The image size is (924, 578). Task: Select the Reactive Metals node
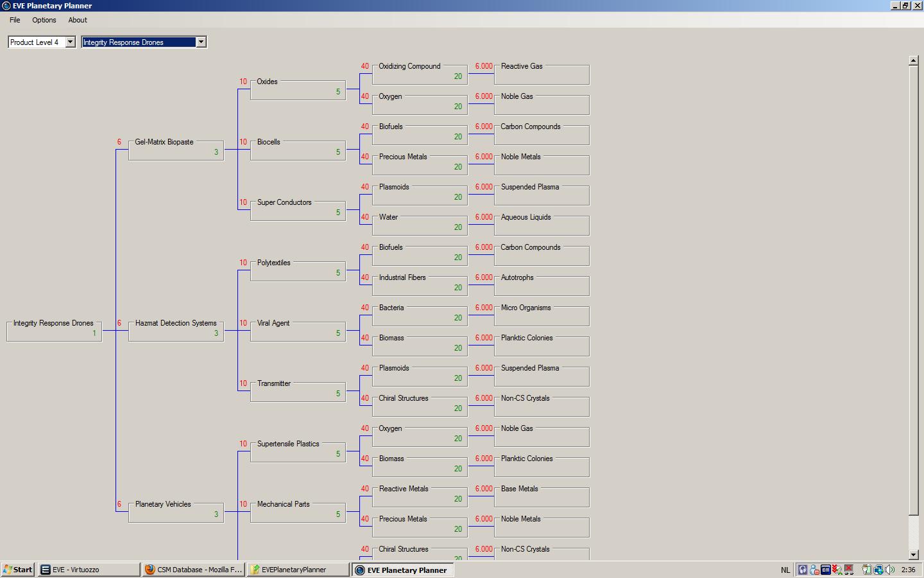pos(420,496)
